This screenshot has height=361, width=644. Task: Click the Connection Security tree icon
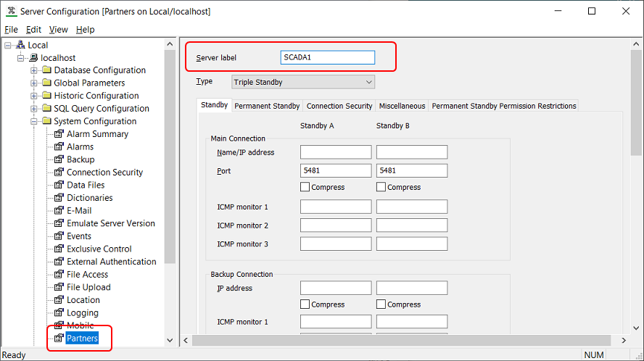click(x=59, y=173)
